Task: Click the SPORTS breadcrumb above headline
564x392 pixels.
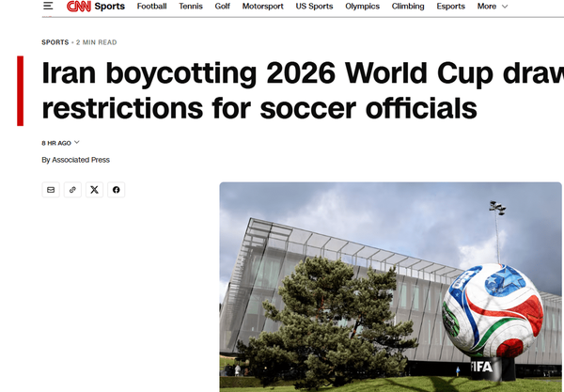Action: click(55, 42)
